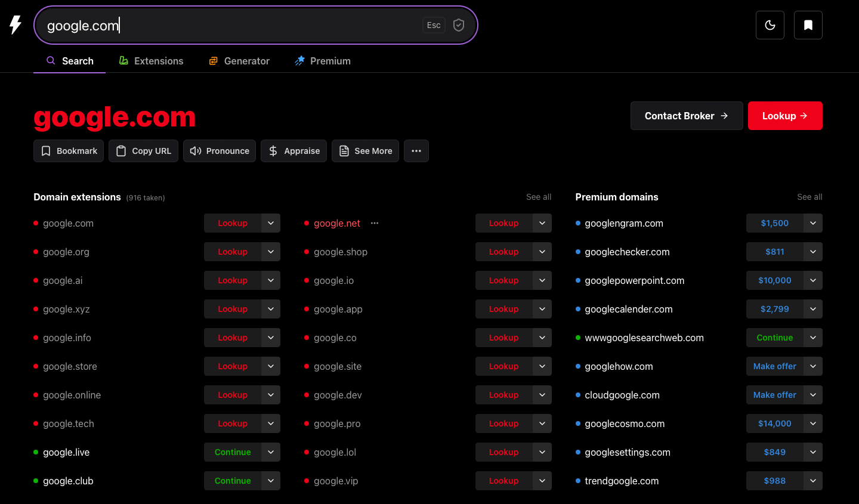This screenshot has width=859, height=504.
Task: Click the $811 price for googlechecker.com
Action: [775, 252]
